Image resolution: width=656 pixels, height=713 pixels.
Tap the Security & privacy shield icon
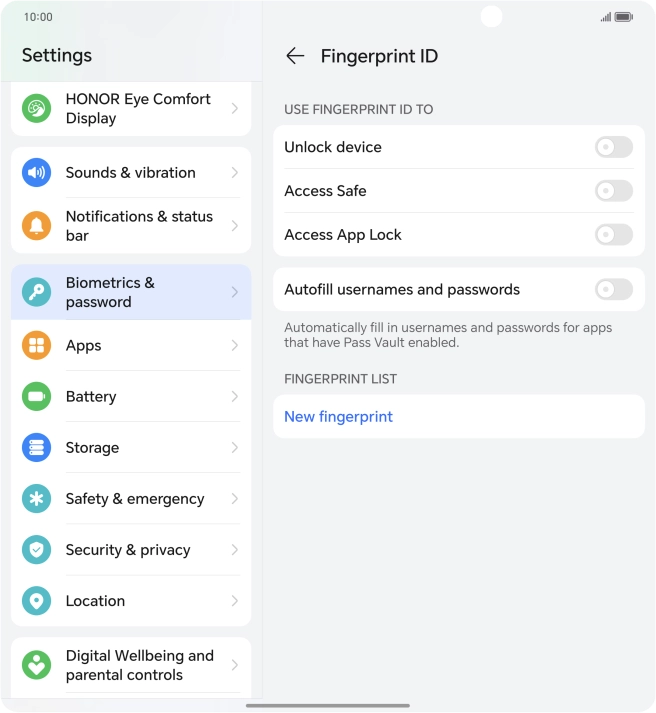pos(36,550)
